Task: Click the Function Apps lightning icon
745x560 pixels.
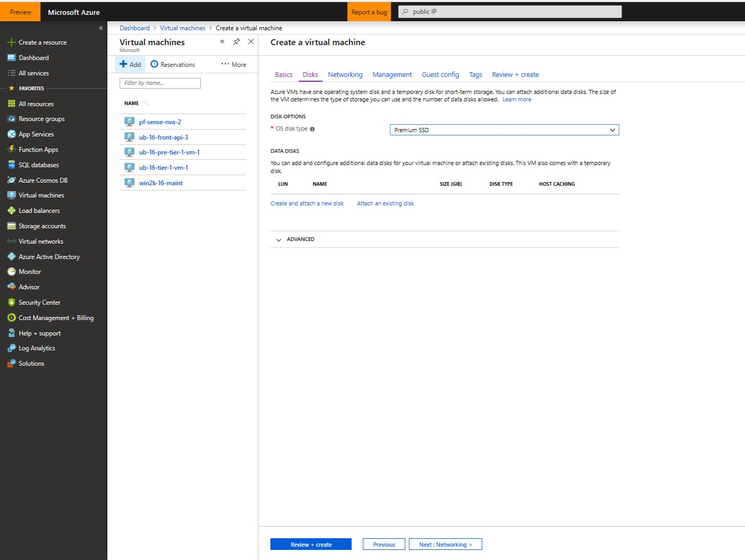Action: pos(11,150)
